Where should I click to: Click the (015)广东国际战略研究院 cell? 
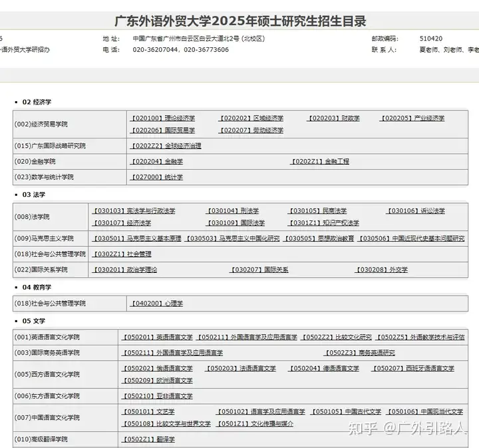pyautogui.click(x=70, y=146)
